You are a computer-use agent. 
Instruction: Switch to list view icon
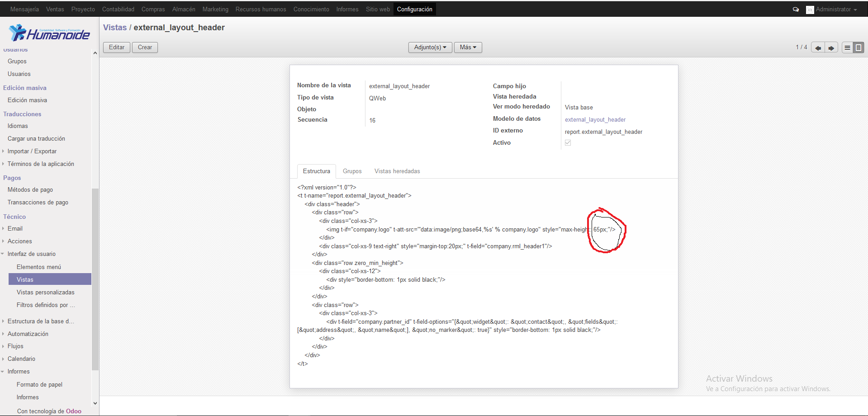pyautogui.click(x=847, y=47)
